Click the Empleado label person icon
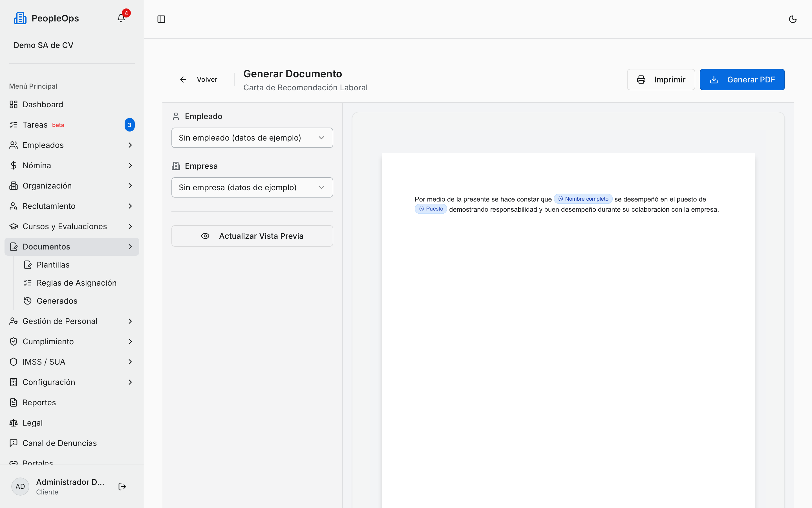Screen dimensions: 812x508 pyautogui.click(x=176, y=116)
